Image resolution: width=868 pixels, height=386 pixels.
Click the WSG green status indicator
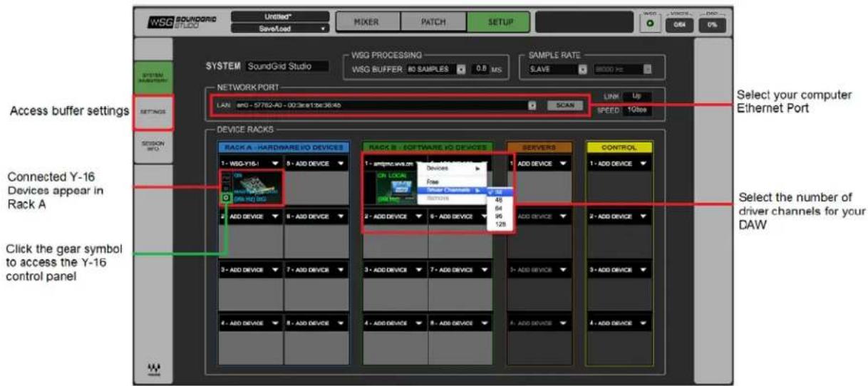tap(650, 25)
